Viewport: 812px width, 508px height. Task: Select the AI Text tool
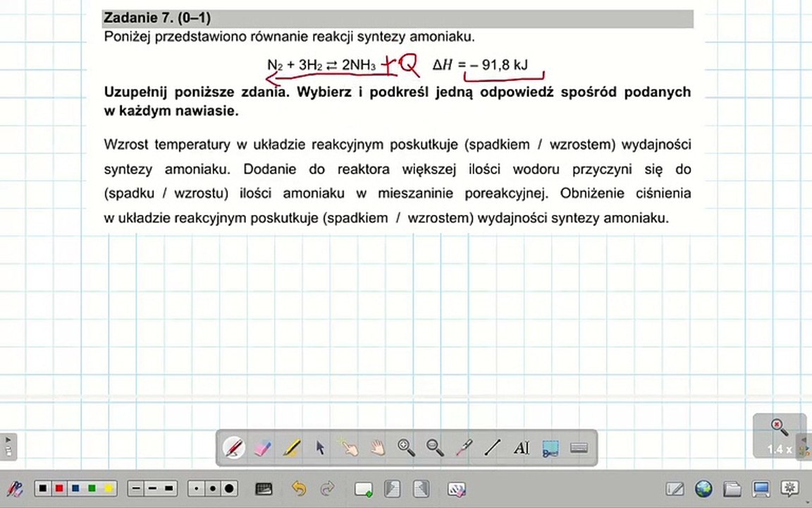522,447
